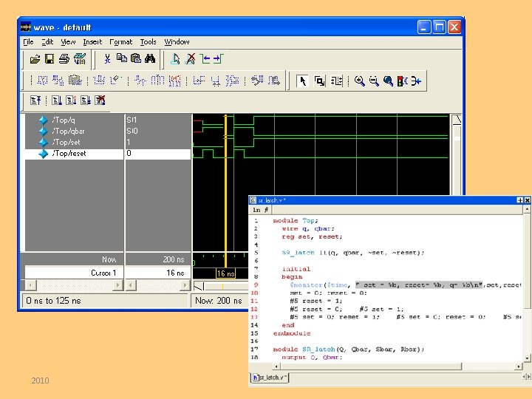
Task: Select the /Top/q signal
Action: click(x=63, y=120)
